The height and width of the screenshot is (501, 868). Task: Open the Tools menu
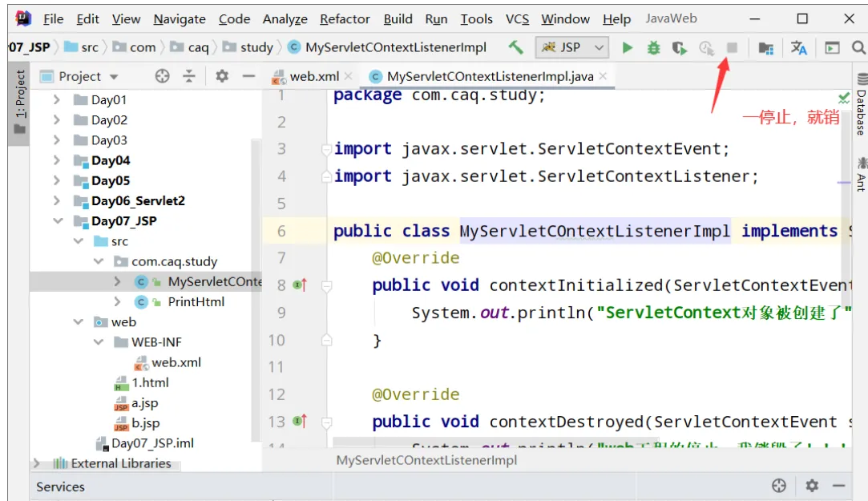(x=476, y=19)
